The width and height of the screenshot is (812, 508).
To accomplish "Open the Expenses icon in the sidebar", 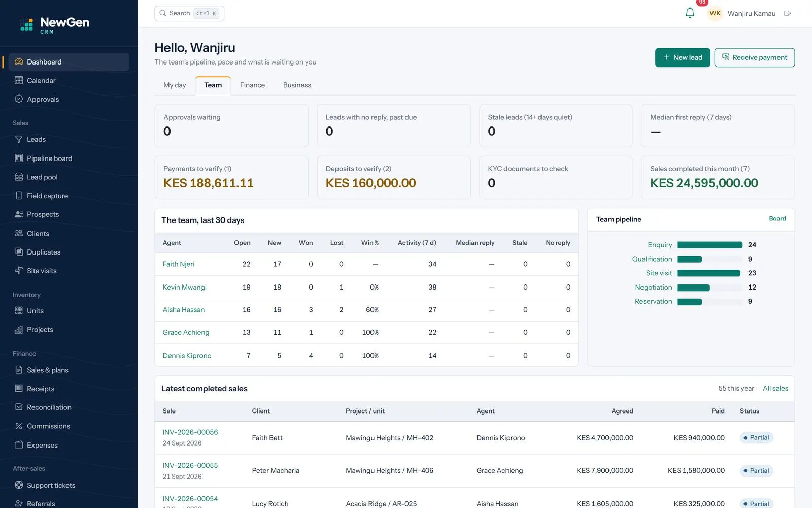I will pos(19,445).
